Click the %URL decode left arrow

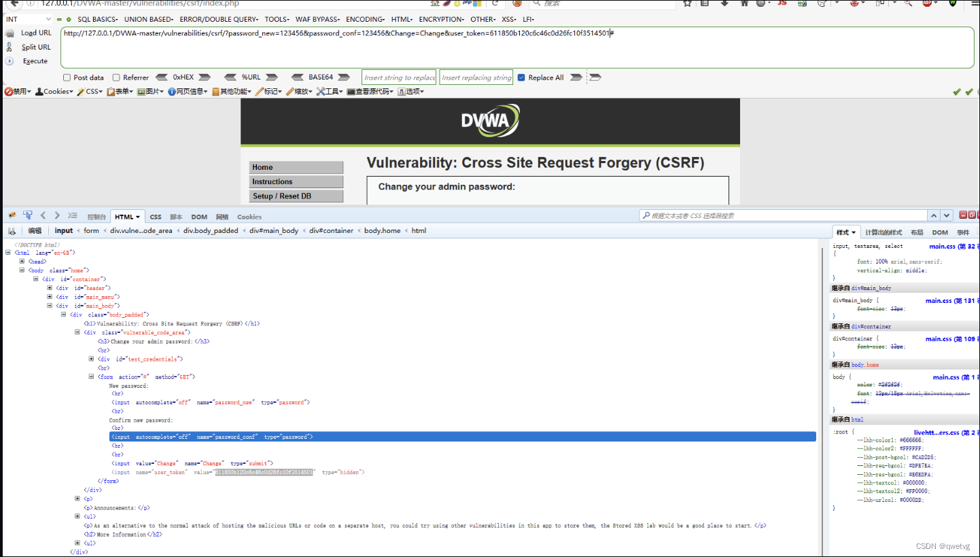(x=230, y=77)
